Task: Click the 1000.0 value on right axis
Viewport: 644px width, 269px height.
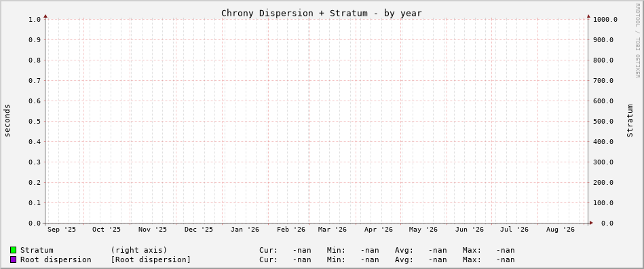Action: tap(605, 19)
